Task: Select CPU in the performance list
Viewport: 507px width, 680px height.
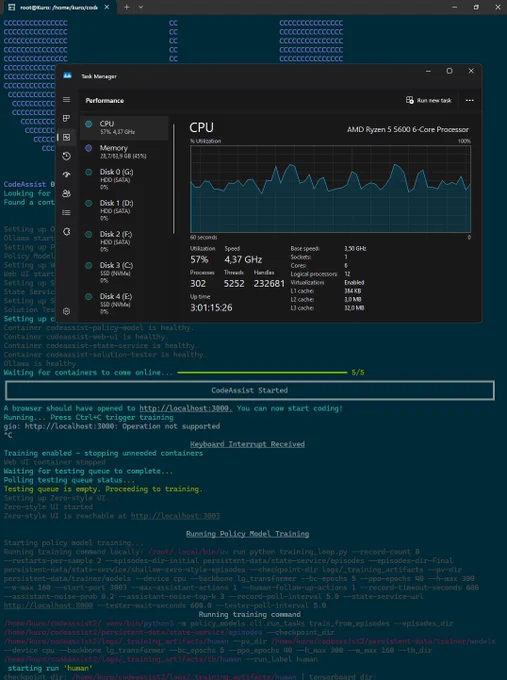Action: [124, 127]
